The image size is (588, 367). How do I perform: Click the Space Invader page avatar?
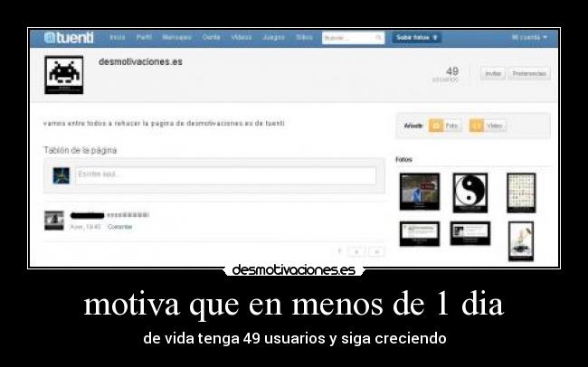(x=64, y=75)
